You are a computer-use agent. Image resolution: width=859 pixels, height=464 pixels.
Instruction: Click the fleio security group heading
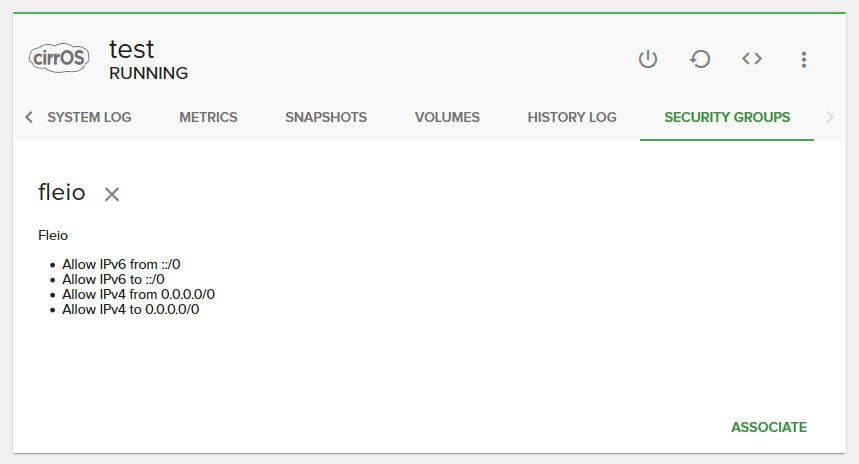click(x=62, y=192)
